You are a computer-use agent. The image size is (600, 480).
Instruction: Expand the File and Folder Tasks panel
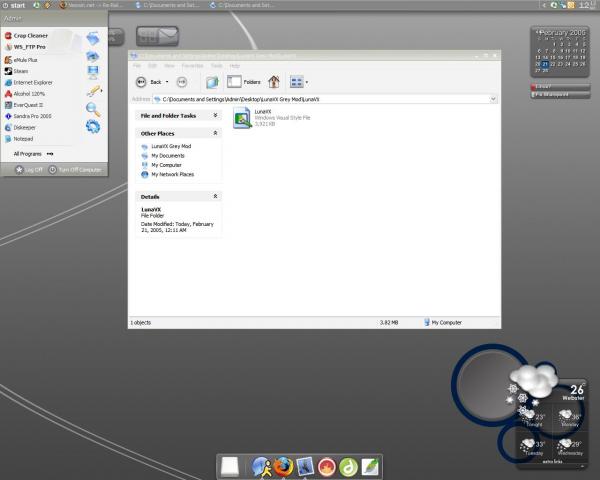[215, 115]
